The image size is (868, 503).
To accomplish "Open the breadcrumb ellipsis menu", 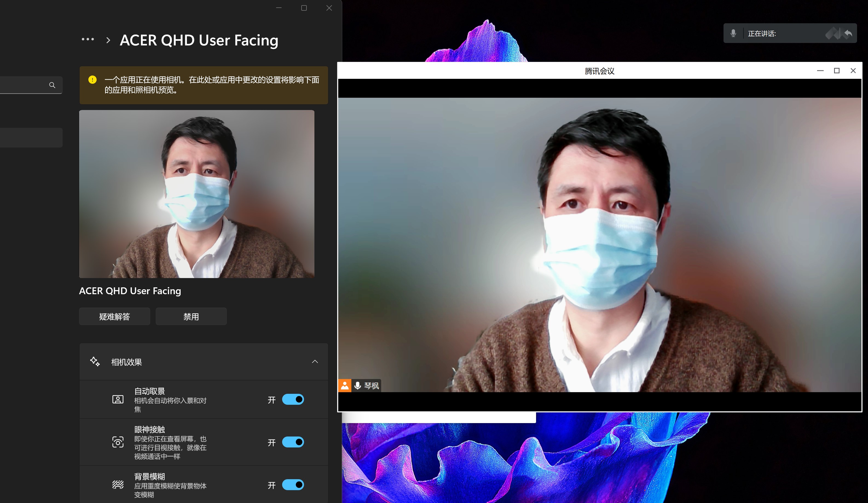I will point(88,40).
